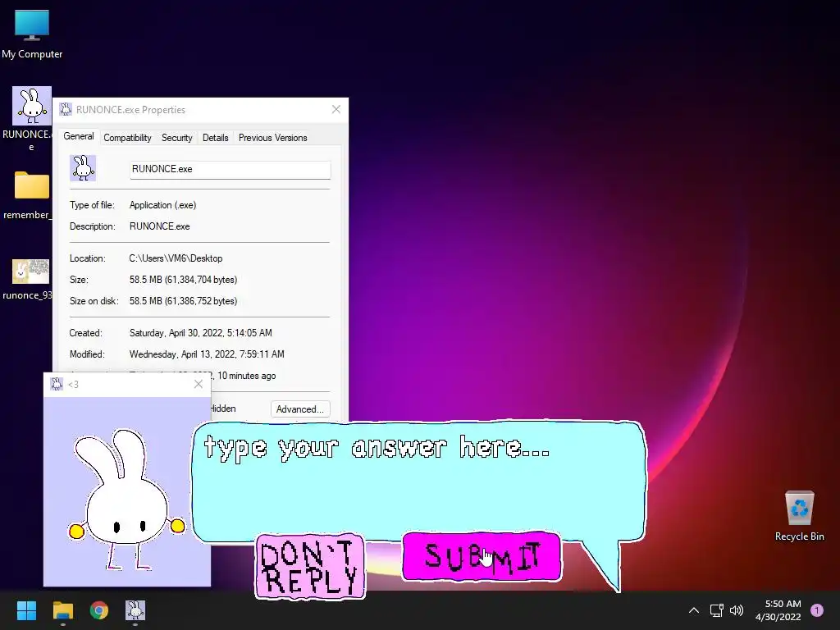The width and height of the screenshot is (840, 630).
Task: Open the volume speaker tray icon
Action: tap(737, 610)
